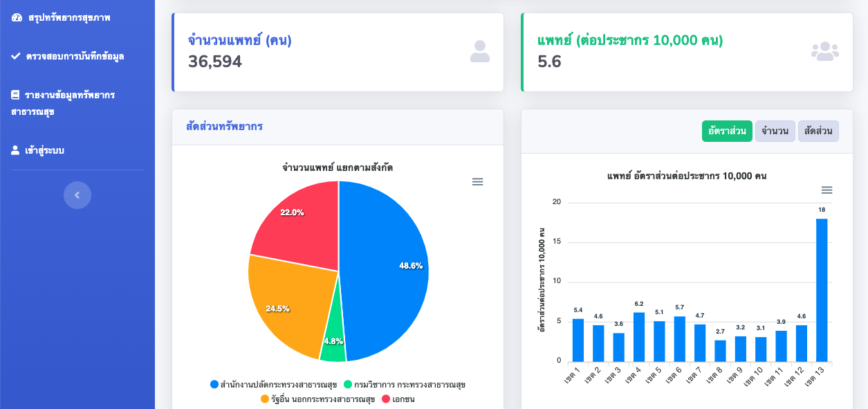Switch chart to อัตราส่วน view

[726, 131]
